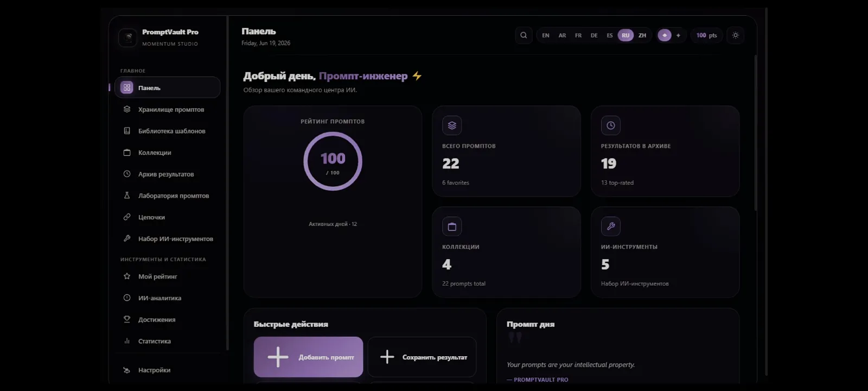868x391 pixels.
Task: Open Набор ИИ-инструментов in the sidebar
Action: coord(168,238)
